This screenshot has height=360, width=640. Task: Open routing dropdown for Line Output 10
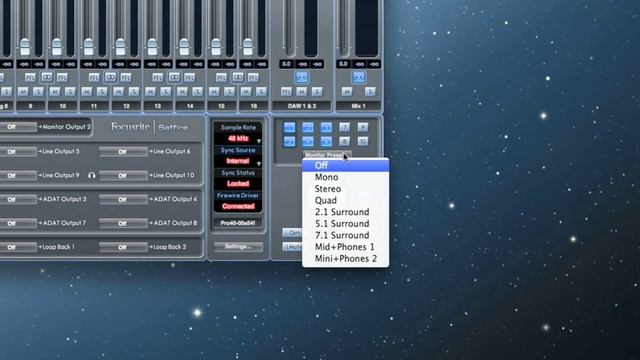pos(123,176)
